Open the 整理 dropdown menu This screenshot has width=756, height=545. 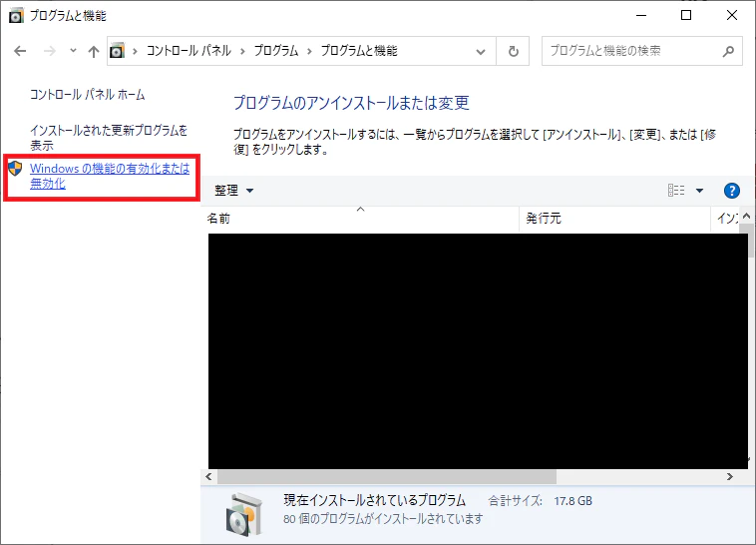233,191
